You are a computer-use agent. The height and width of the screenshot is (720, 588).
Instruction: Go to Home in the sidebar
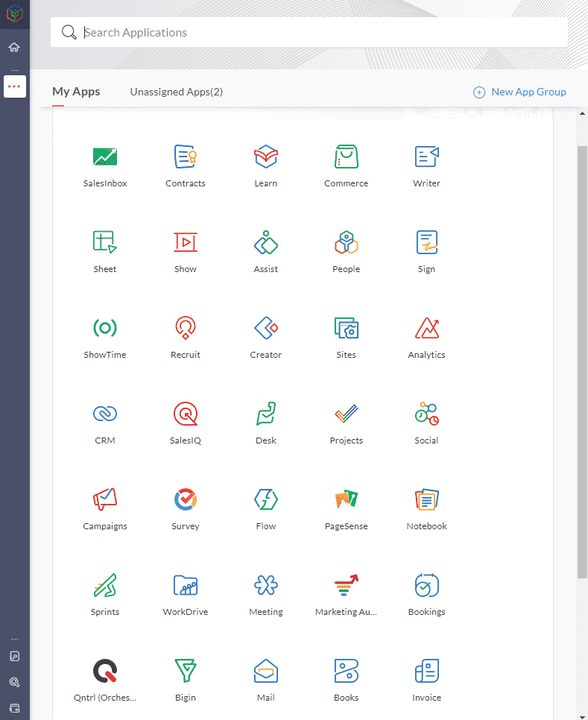[14, 47]
